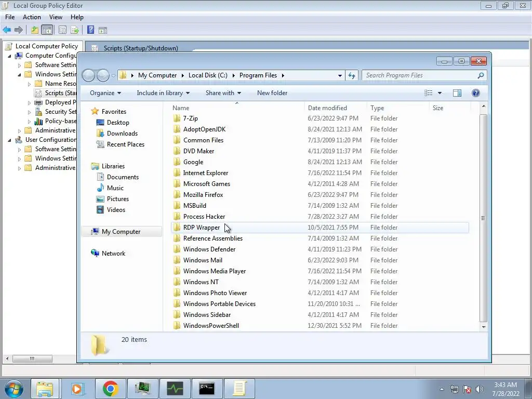Collapse User Configuration tree node

click(x=9, y=140)
